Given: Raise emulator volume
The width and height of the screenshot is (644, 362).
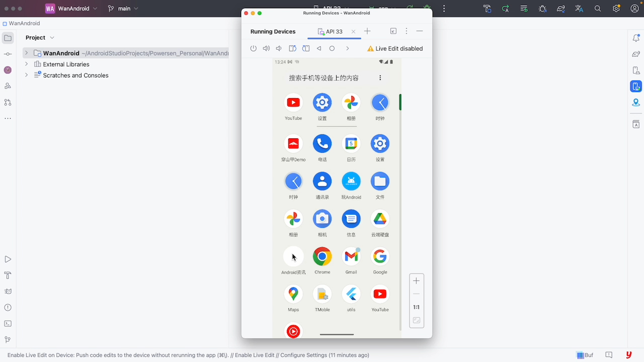Looking at the screenshot, I should tap(266, 48).
